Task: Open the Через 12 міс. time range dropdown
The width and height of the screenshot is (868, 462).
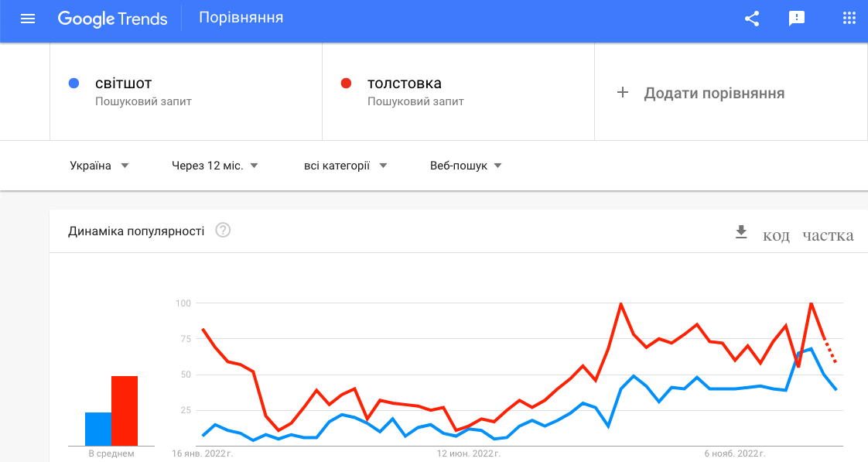Action: [x=214, y=166]
